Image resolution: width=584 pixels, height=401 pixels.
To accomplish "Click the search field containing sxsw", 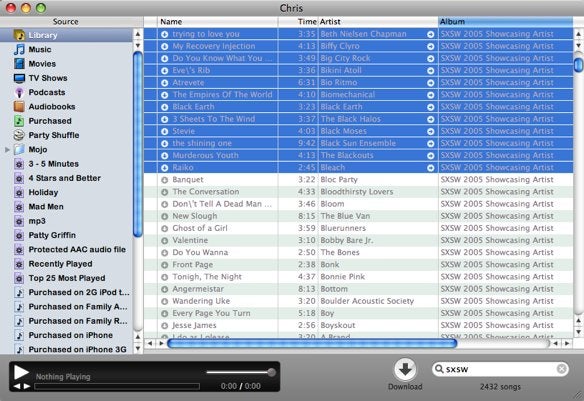I will (500, 369).
